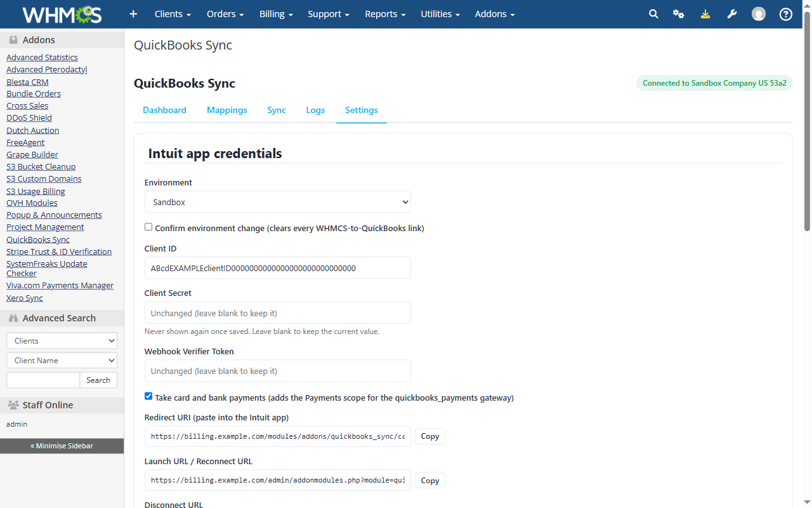The image size is (812, 508).
Task: Open S3 Bucket Cleanup addon link
Action: point(41,166)
